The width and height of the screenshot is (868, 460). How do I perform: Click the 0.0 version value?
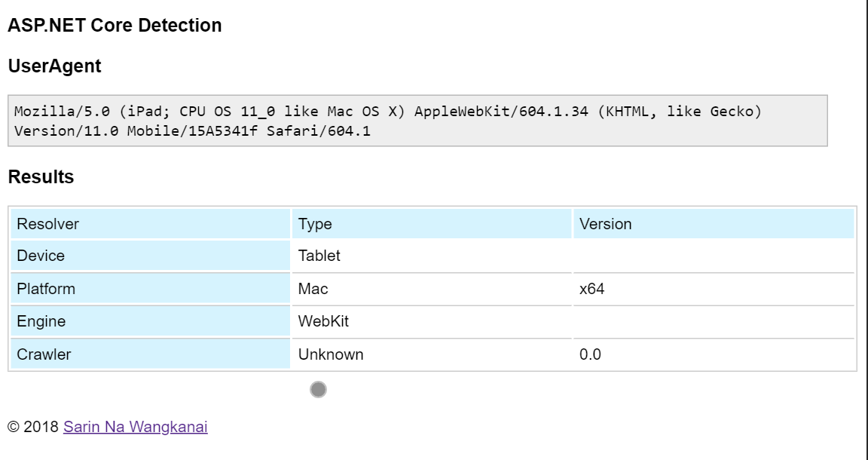click(588, 354)
